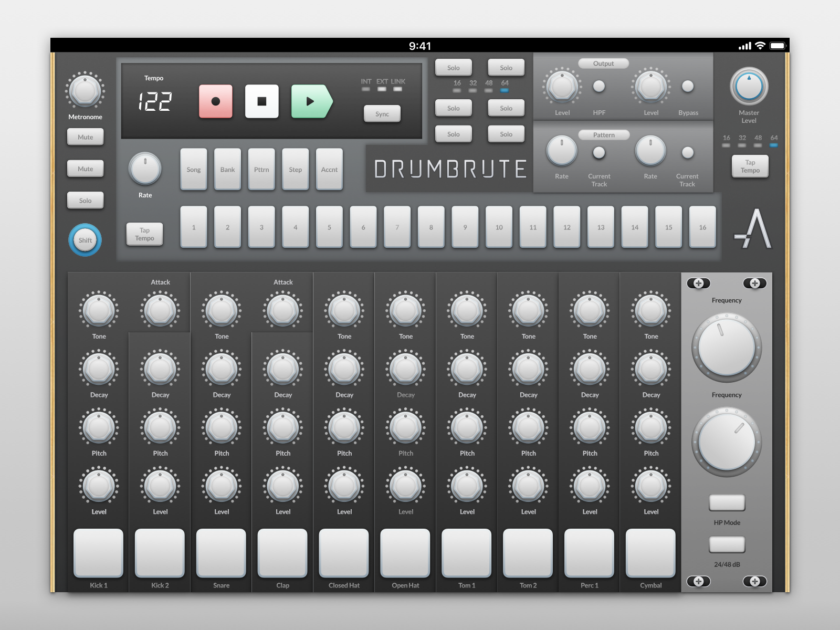Screen dimensions: 840x630
Task: Toggle the HP Mode button
Action: point(727,502)
